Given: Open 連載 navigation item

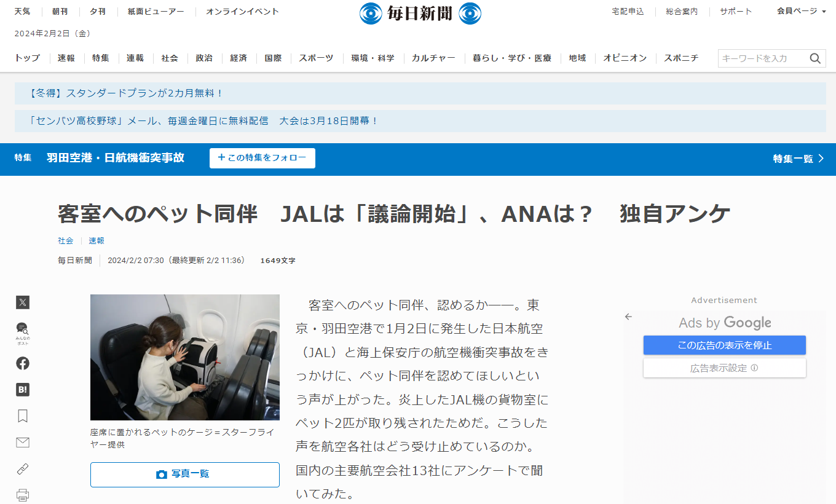Looking at the screenshot, I should pos(135,58).
